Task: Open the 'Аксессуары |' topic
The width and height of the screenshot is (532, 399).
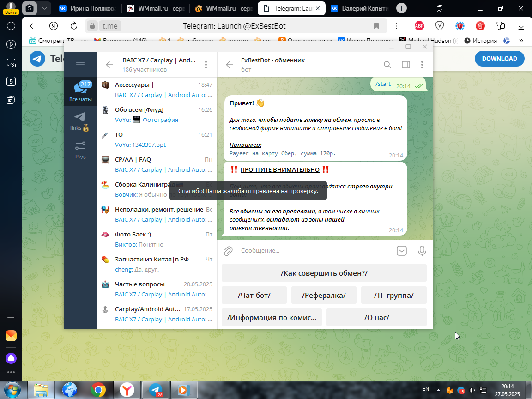Action: pos(157,90)
